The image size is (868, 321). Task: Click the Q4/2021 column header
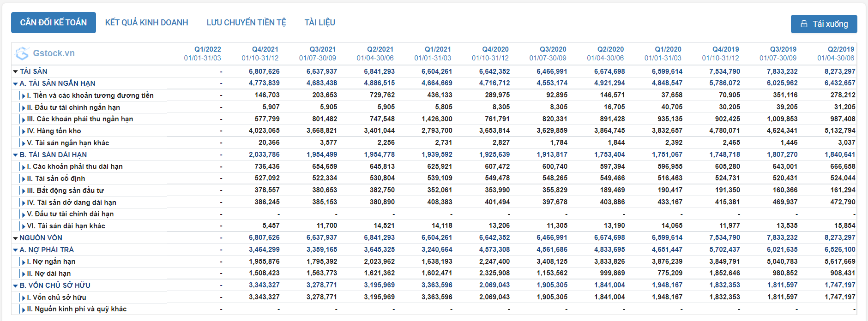(x=265, y=49)
